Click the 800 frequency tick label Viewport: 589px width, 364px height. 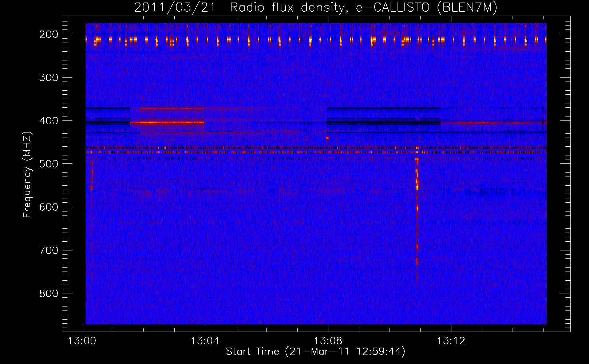coord(49,293)
